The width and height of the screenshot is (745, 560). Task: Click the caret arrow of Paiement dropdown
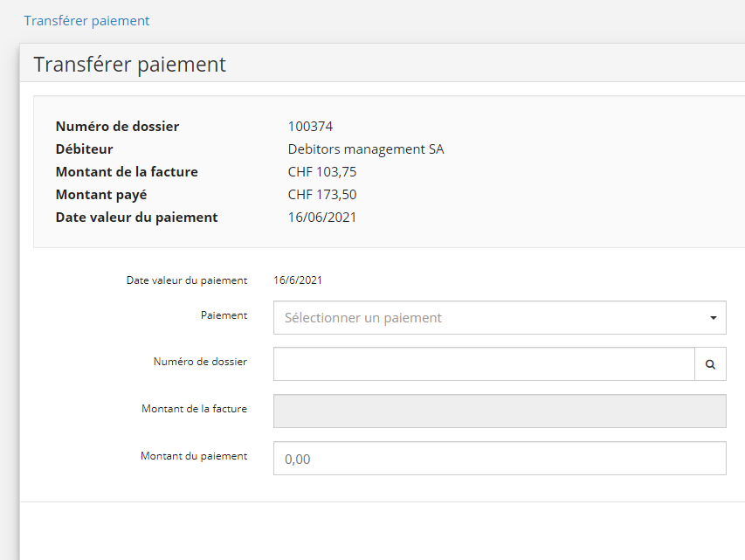[714, 318]
